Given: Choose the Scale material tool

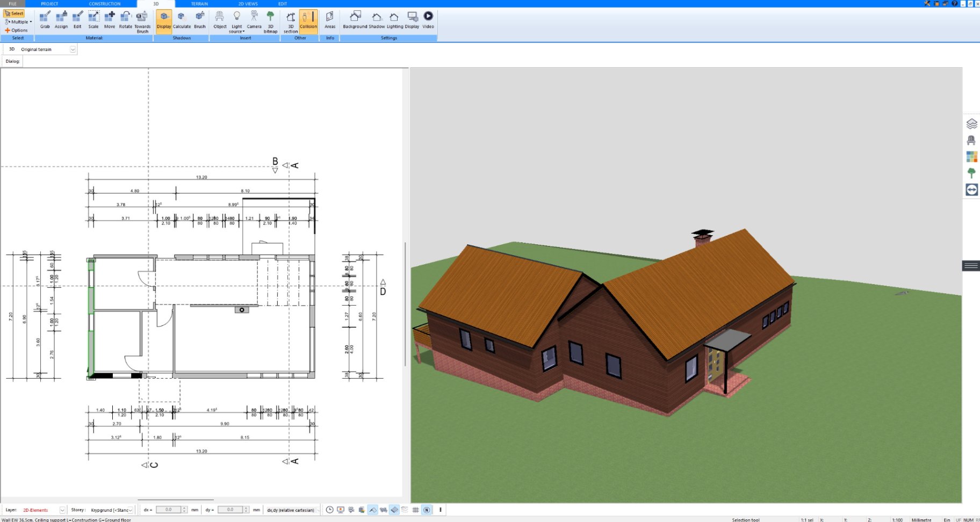Looking at the screenshot, I should pos(93,20).
